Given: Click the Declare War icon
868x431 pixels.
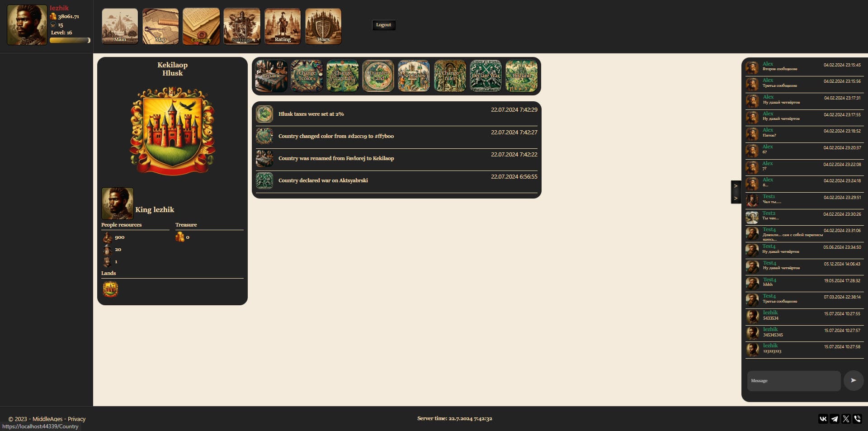Looking at the screenshot, I should pyautogui.click(x=486, y=76).
